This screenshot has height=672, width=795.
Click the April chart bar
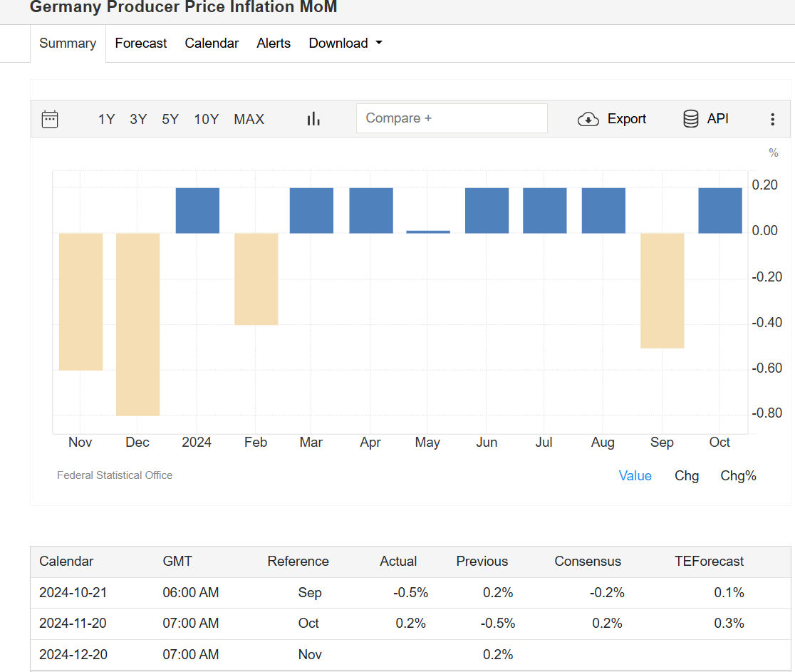tap(371, 210)
